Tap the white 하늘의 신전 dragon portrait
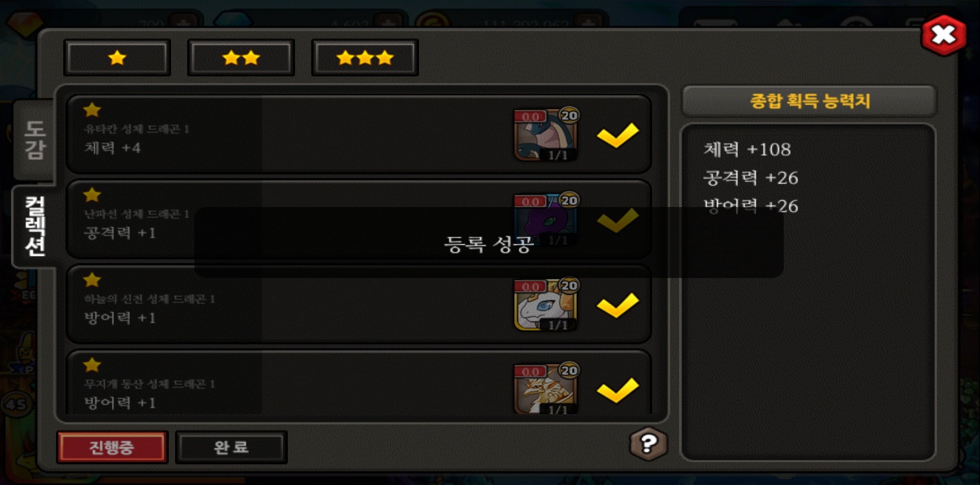This screenshot has height=485, width=980. click(546, 304)
